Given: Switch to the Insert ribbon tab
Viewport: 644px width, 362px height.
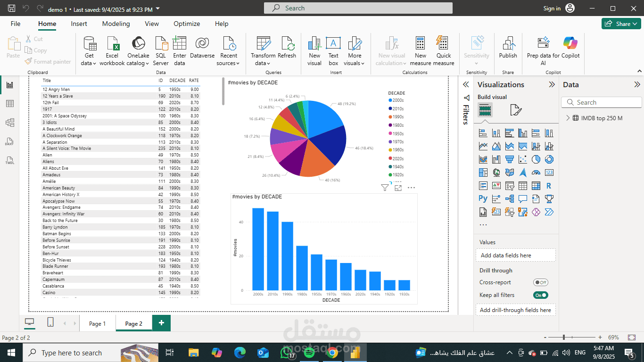Looking at the screenshot, I should (79, 24).
